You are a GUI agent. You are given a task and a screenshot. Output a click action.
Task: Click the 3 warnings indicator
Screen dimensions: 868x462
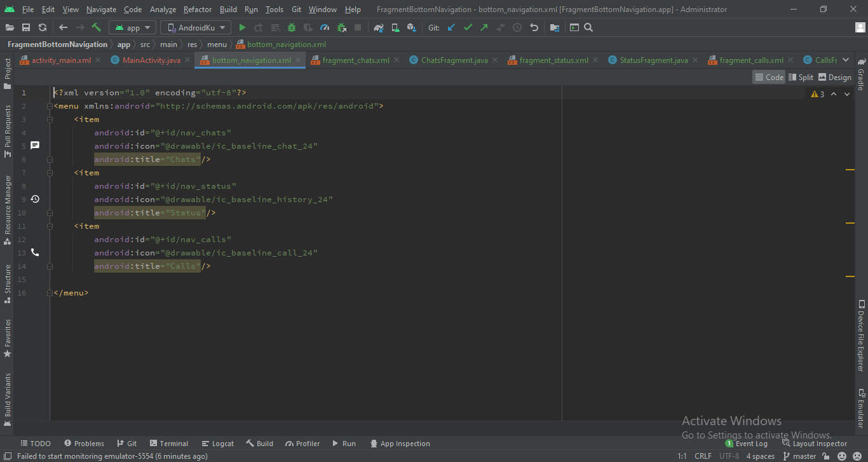click(x=818, y=94)
